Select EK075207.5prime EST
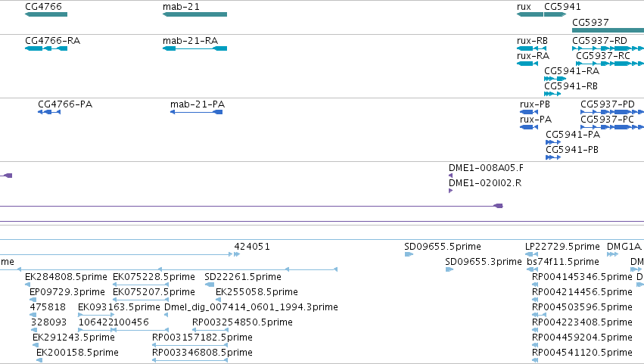Screen dimensions: 644x364 (141, 300)
